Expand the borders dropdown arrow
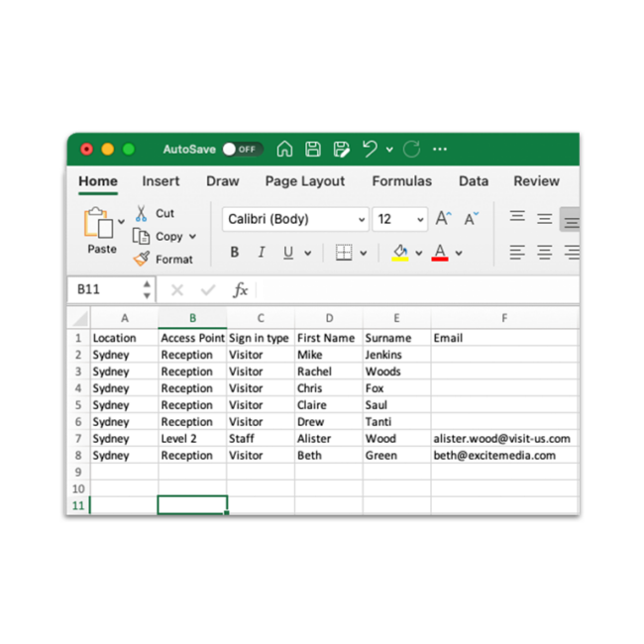This screenshot has width=644, height=644. tap(364, 253)
